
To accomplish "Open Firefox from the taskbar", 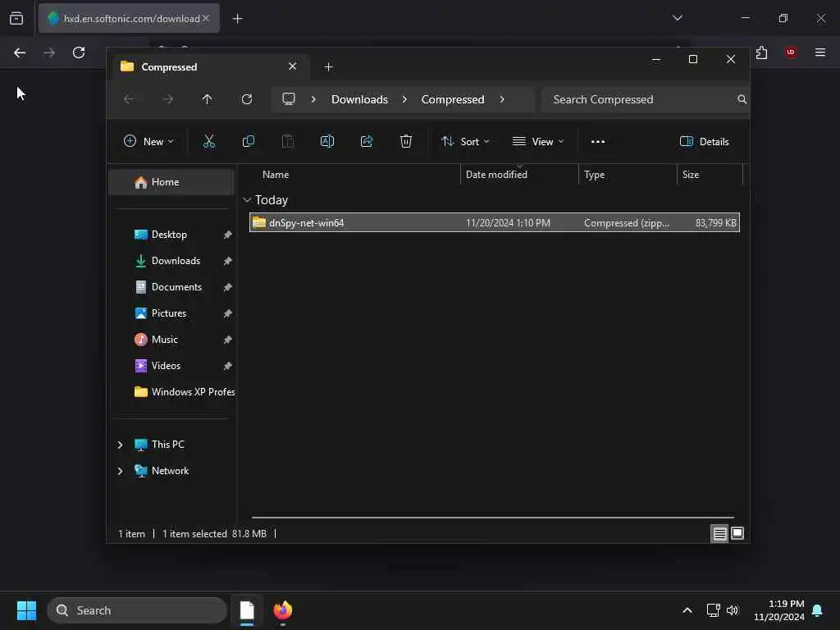I will pos(283,610).
